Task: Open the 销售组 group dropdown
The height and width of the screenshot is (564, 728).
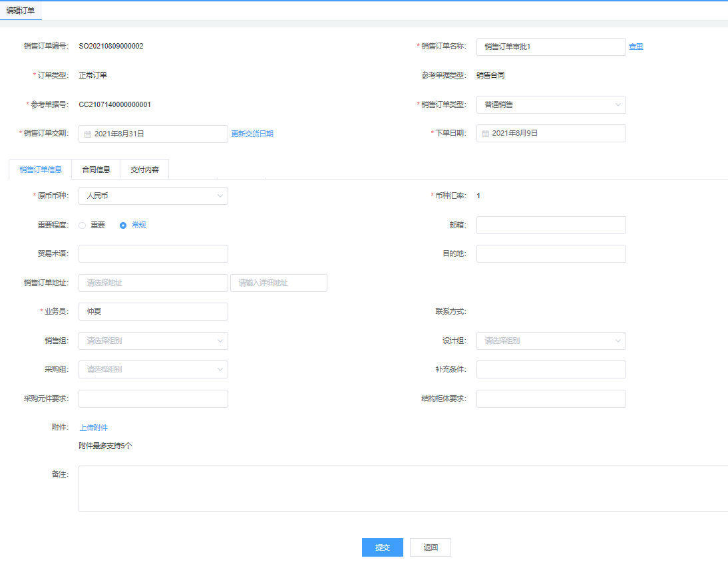Action: pos(153,341)
